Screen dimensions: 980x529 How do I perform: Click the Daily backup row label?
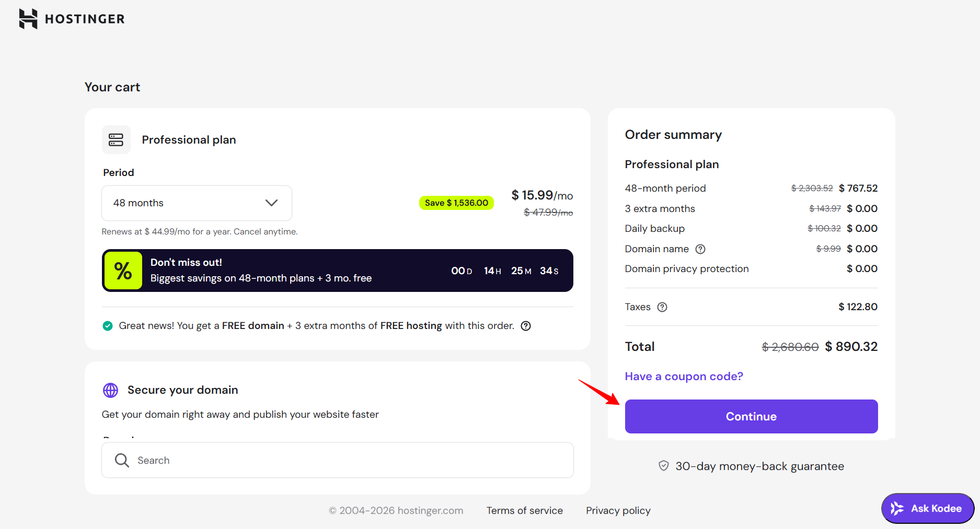coord(654,229)
